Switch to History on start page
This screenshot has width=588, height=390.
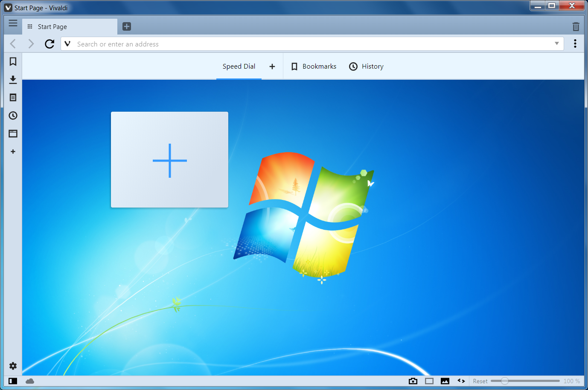pos(366,66)
